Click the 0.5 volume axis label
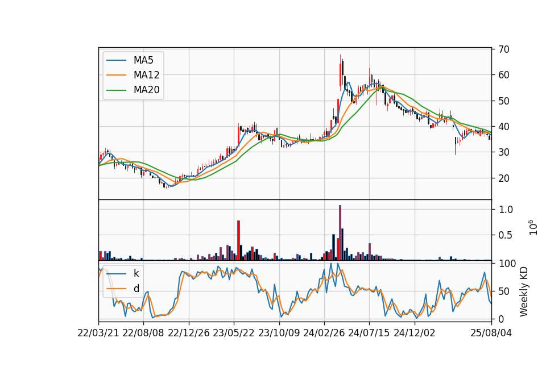 (506, 235)
